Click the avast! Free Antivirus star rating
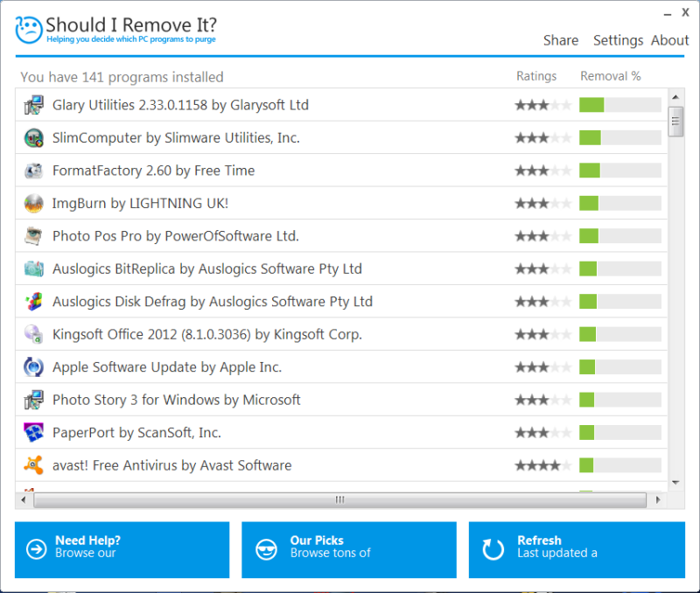The image size is (700, 593). [x=542, y=465]
